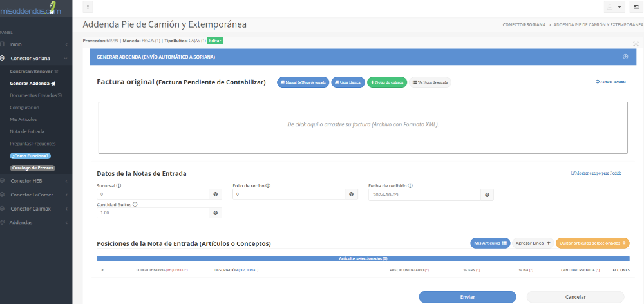Click the fullscreen expand icon

(636, 44)
